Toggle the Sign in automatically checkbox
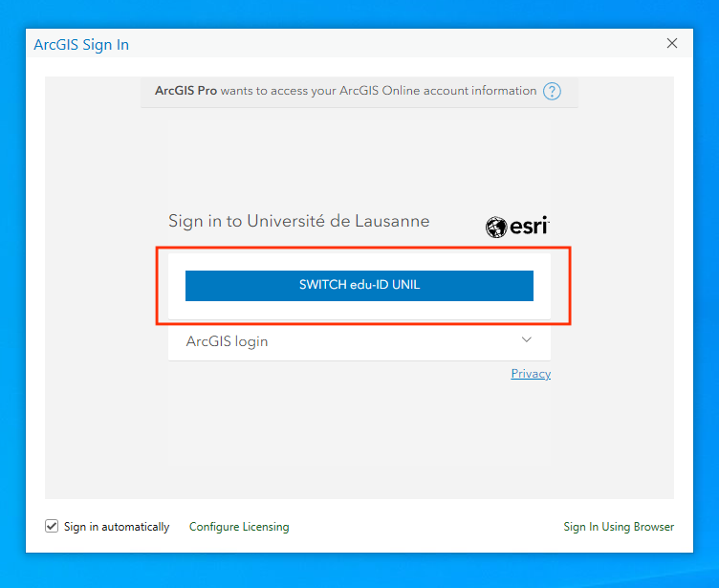The image size is (719, 588). point(52,527)
